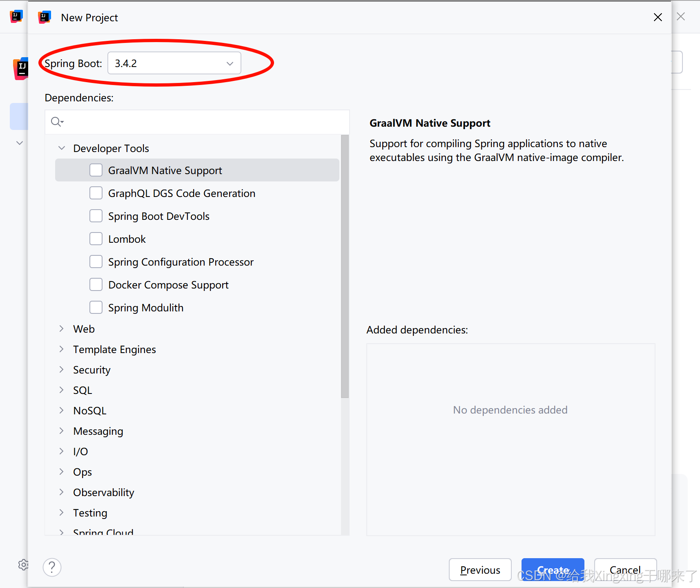The image size is (700, 588).
Task: Select the Spring Modulith label
Action: [146, 308]
